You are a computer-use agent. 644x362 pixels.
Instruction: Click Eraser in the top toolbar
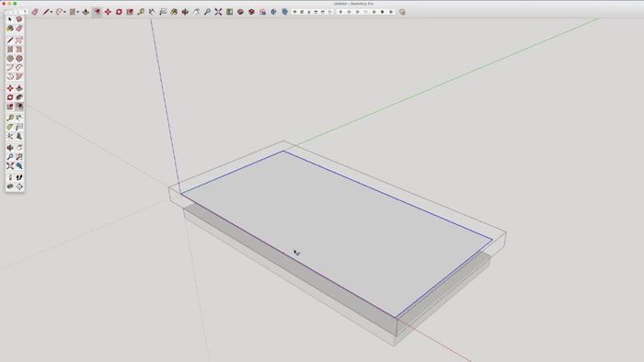35,12
